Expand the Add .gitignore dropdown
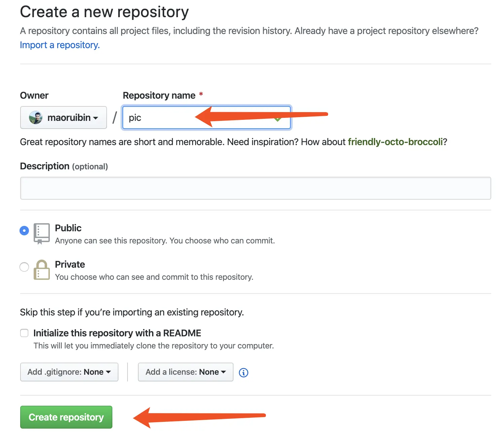Image resolution: width=504 pixels, height=437 pixels. tap(69, 372)
